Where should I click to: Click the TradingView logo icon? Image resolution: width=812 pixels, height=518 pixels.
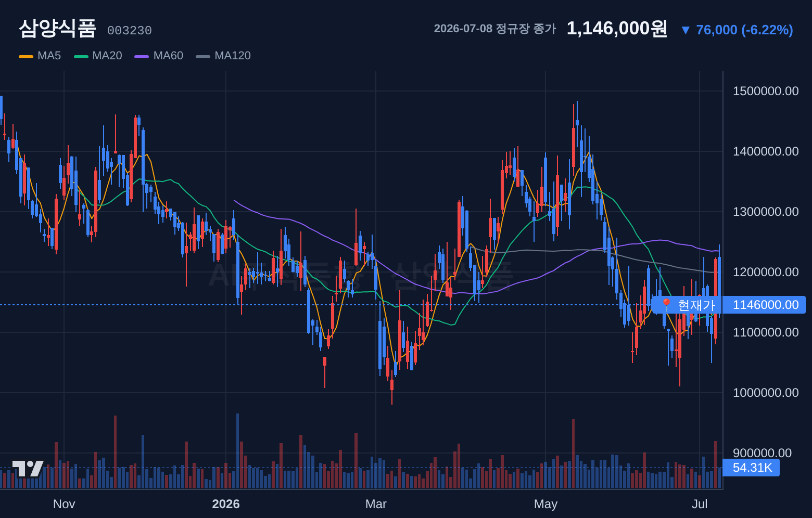click(28, 469)
